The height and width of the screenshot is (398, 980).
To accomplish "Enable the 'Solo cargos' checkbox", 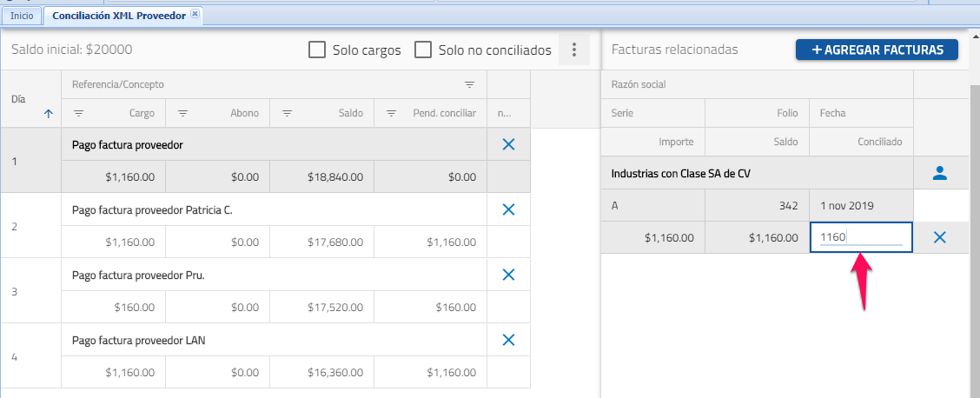I will click(317, 50).
